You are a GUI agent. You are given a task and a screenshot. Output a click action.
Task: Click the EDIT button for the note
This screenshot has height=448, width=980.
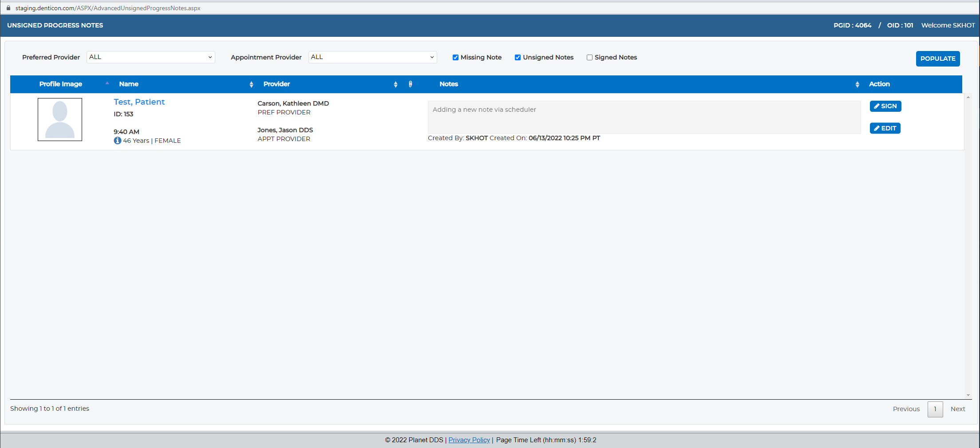[x=885, y=128]
